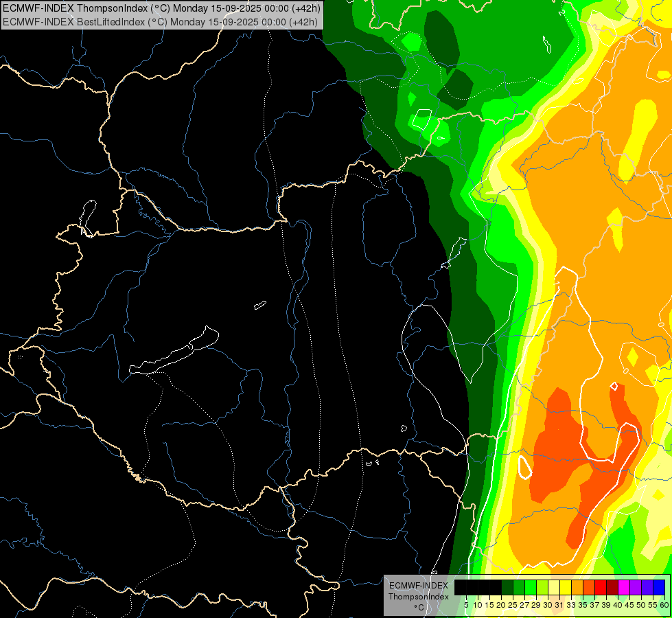
Task: Select bright red 37–39 legend swatch
Action: 601,587
